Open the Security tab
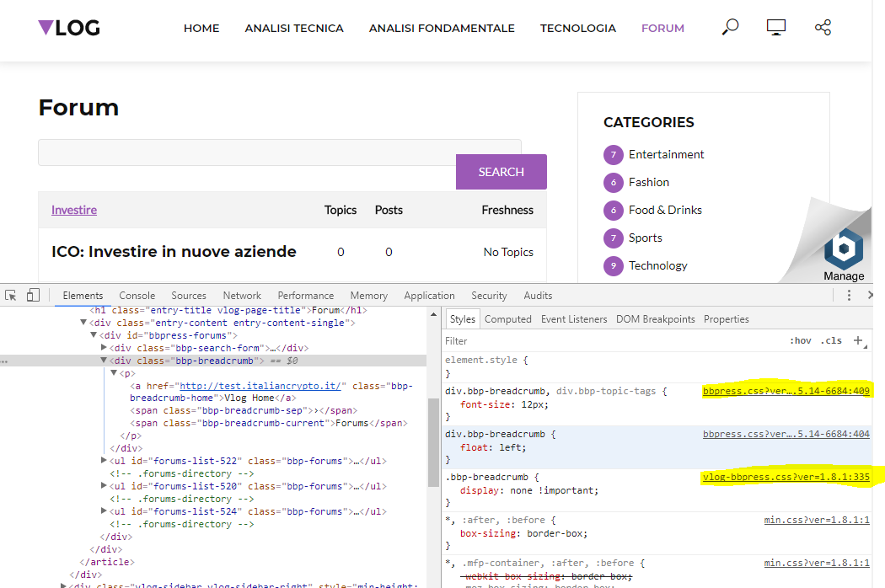This screenshot has height=588, width=885. 489,295
